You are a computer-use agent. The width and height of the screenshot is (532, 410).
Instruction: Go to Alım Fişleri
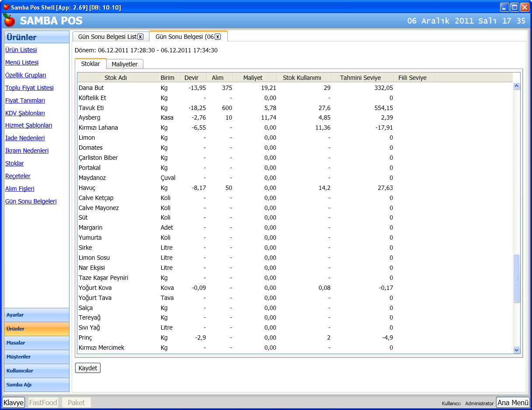coord(20,189)
